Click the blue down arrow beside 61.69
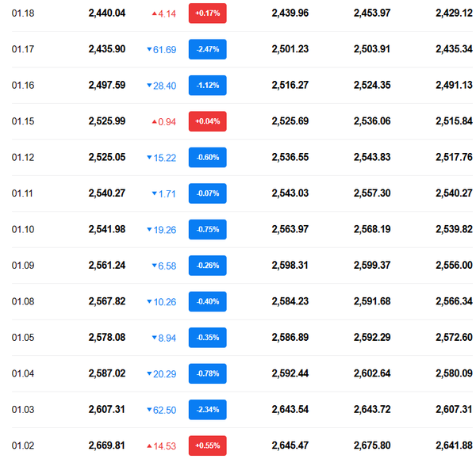476x459 pixels. click(x=149, y=50)
